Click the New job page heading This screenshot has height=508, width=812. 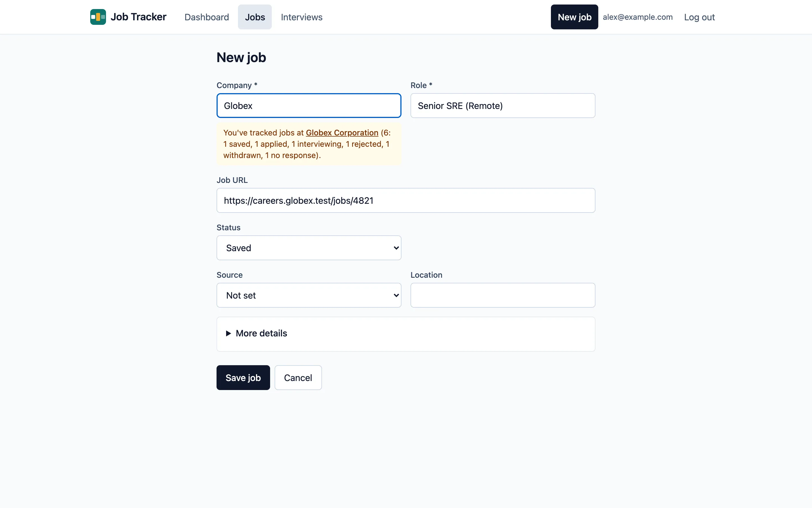[241, 58]
